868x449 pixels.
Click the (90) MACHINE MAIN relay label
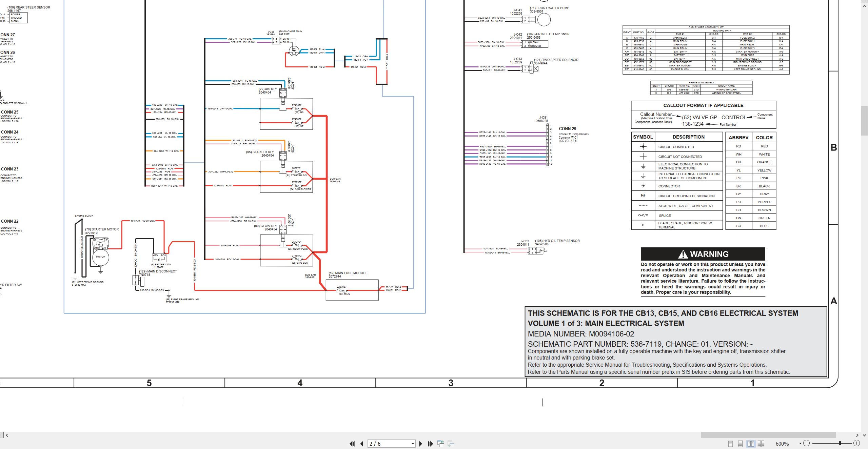click(x=291, y=32)
